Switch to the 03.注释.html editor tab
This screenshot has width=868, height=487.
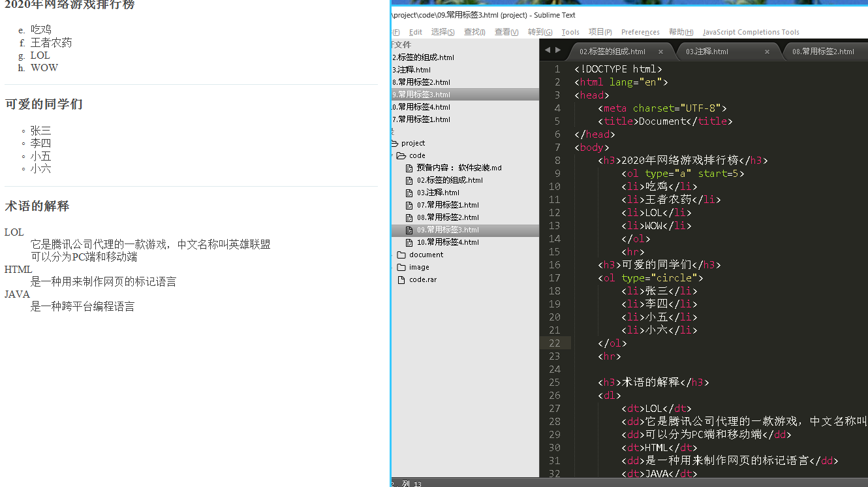(x=707, y=52)
